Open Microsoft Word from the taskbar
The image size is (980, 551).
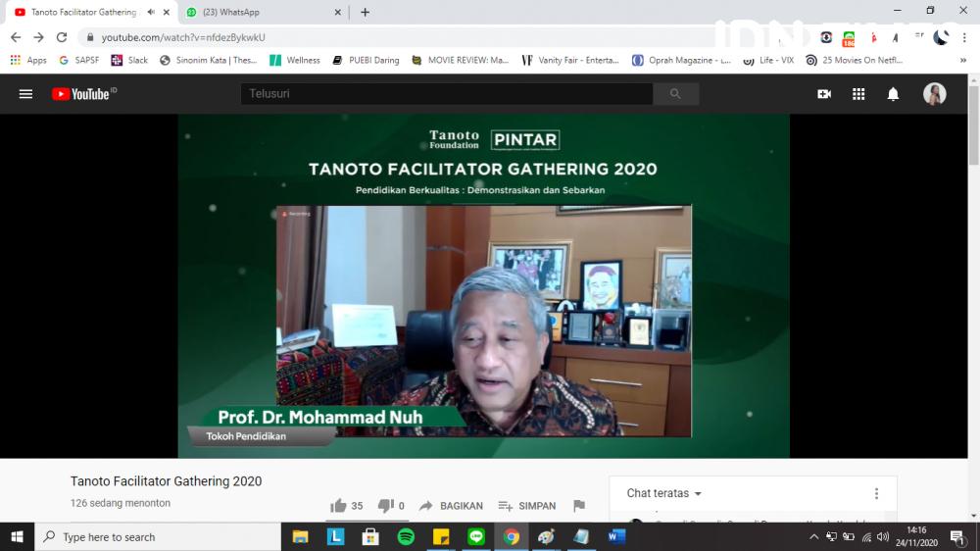(616, 536)
